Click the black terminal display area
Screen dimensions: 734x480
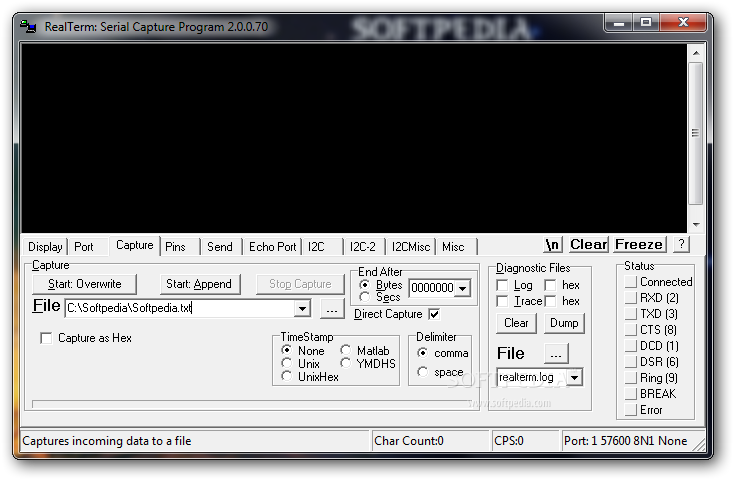click(354, 138)
